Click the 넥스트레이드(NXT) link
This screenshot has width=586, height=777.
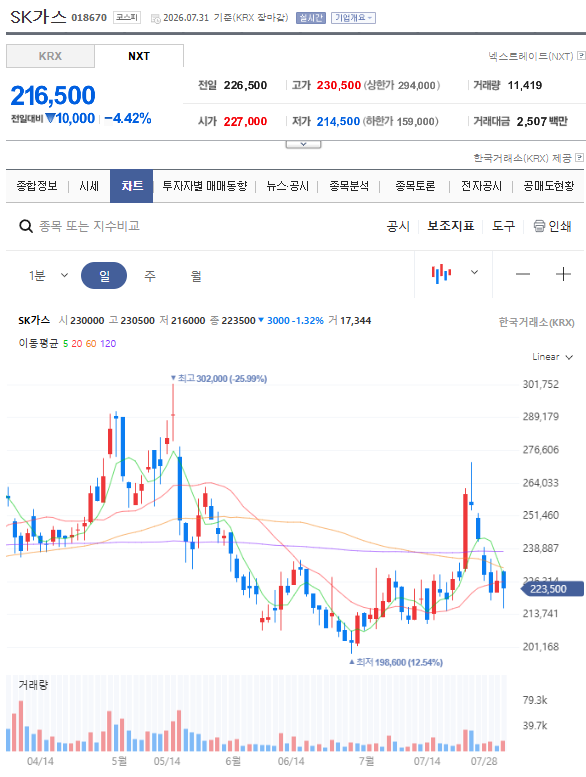pyautogui.click(x=531, y=56)
